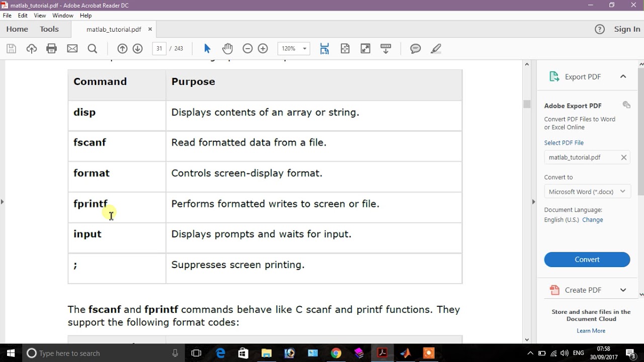Activate the selection arrow tool

click(x=207, y=49)
